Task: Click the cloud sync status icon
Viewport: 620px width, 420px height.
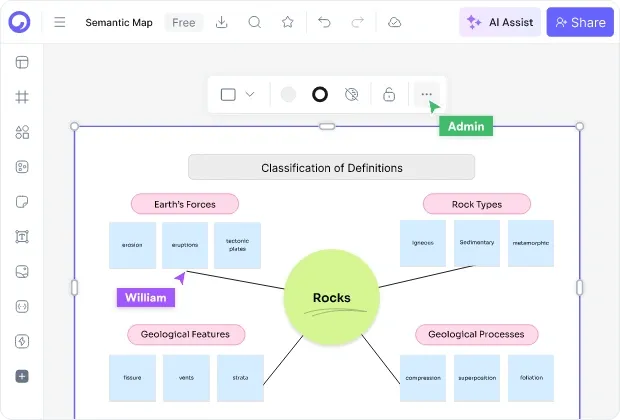Action: [x=394, y=22]
